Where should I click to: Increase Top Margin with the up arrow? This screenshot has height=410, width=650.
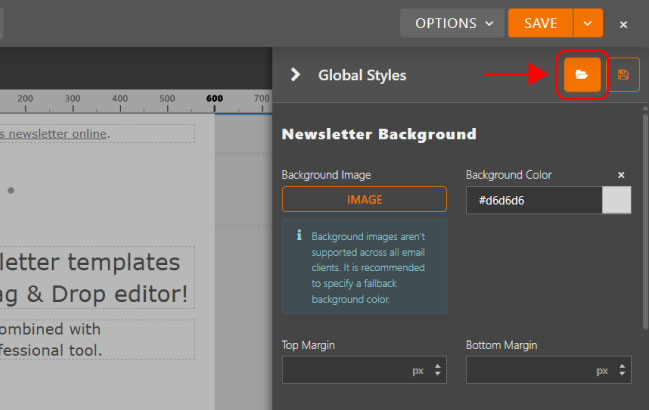pyautogui.click(x=438, y=366)
